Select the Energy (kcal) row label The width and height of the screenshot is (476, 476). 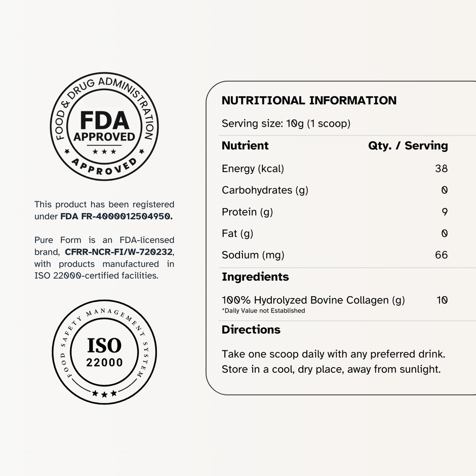(x=253, y=169)
